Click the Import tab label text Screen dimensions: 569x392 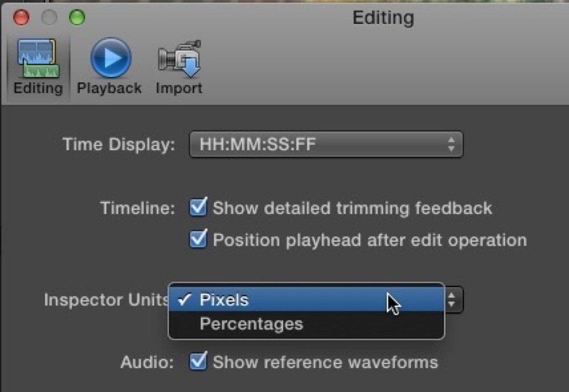point(179,88)
